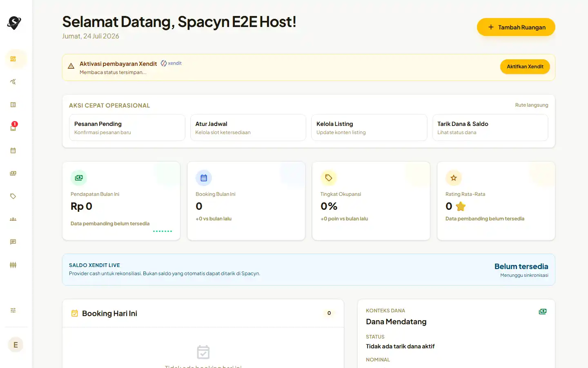Click the empty-state calendar icon in booking list
Screen dimensions: 588x368
203,352
